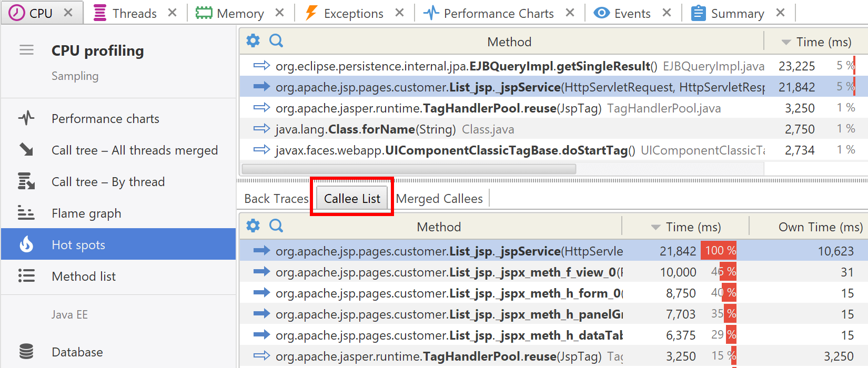This screenshot has height=368, width=868.
Task: Switch to the Events tab
Action: coord(632,13)
